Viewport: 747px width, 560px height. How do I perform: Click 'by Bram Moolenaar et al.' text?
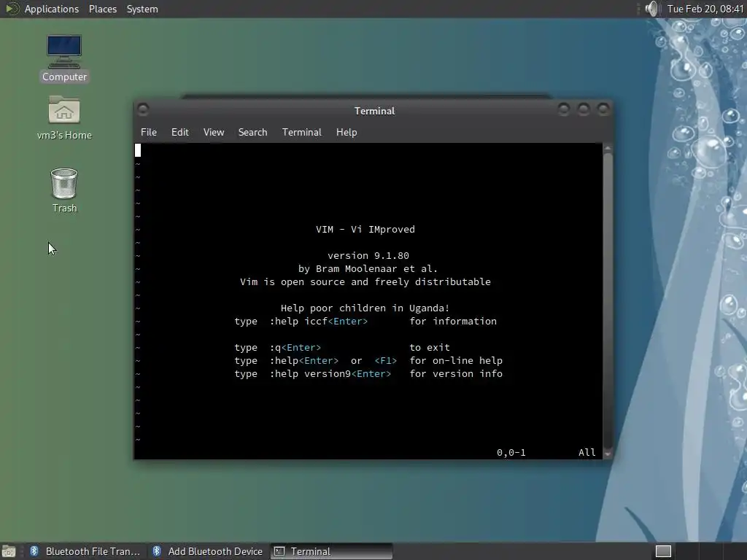[x=368, y=269]
